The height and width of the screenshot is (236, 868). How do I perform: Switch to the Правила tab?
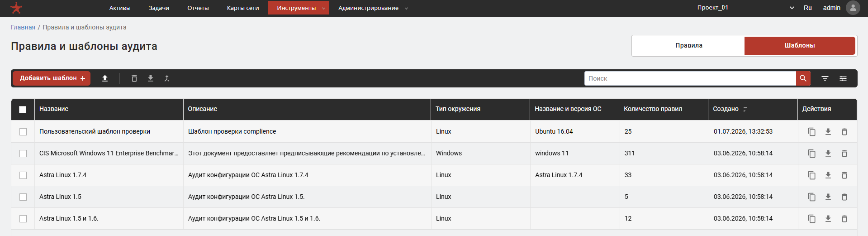pyautogui.click(x=688, y=46)
